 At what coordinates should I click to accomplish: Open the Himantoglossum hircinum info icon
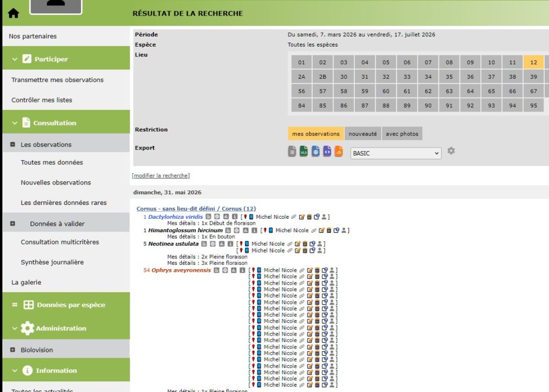click(x=255, y=230)
